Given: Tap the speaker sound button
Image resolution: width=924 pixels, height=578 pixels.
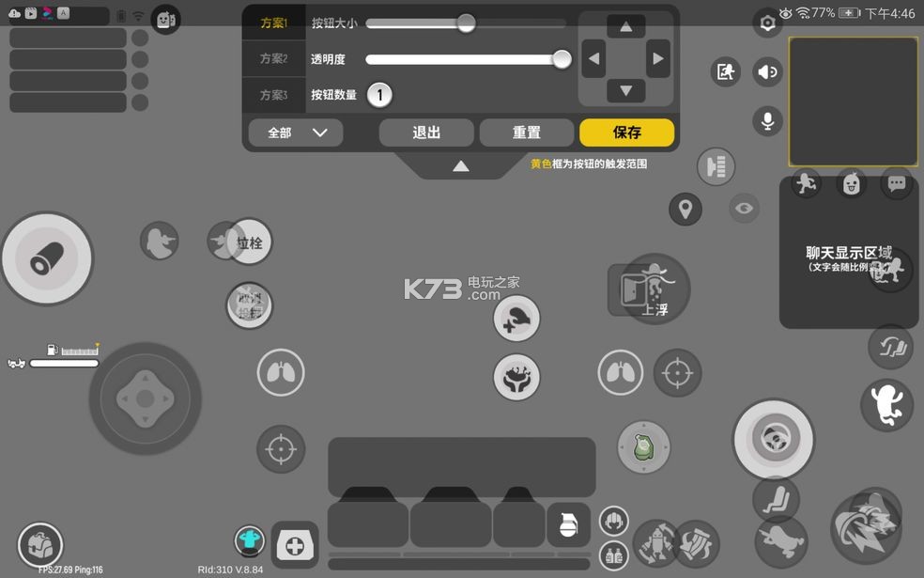Looking at the screenshot, I should (767, 71).
